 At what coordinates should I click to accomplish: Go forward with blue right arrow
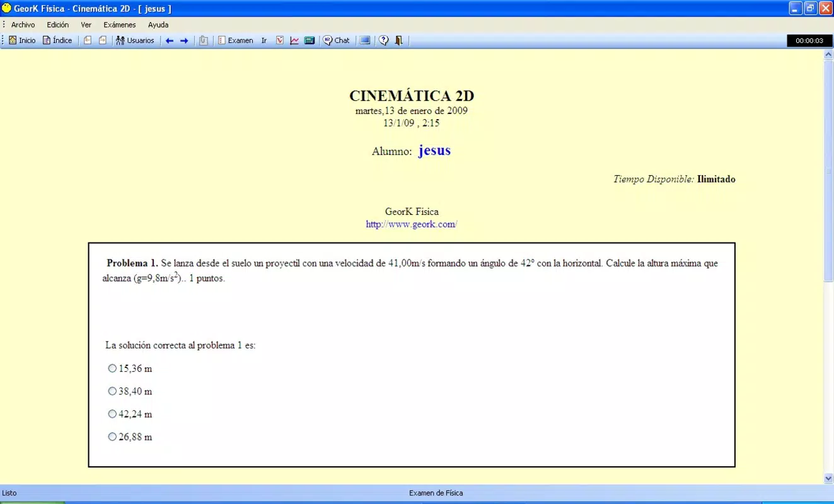pos(184,40)
